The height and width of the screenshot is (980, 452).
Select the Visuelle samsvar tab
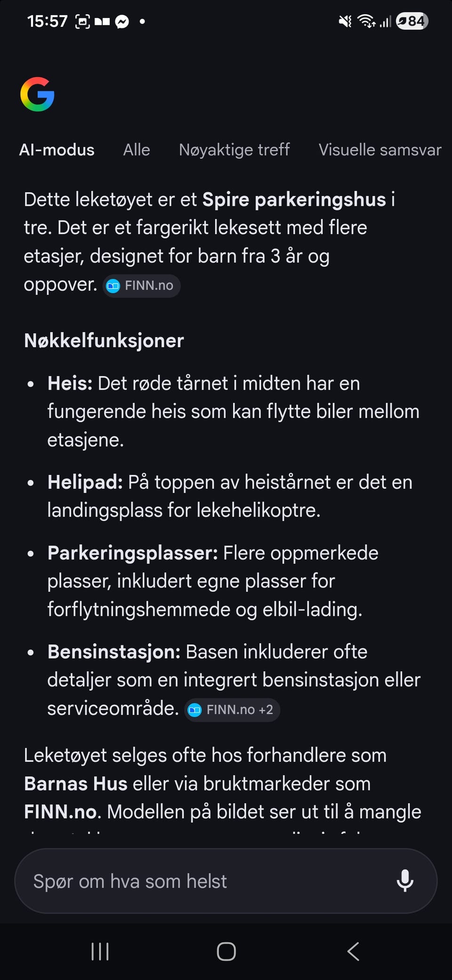[380, 150]
